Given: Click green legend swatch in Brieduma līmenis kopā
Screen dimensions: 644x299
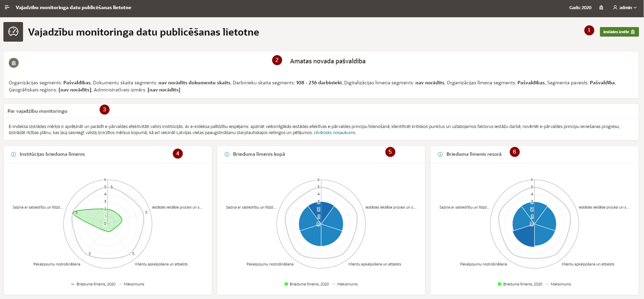Looking at the screenshot, I should (286, 284).
